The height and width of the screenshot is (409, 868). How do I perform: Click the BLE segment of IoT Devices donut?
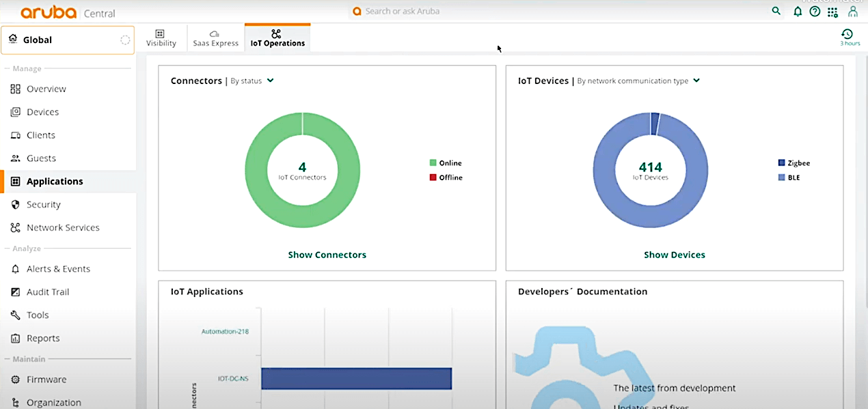[604, 171]
